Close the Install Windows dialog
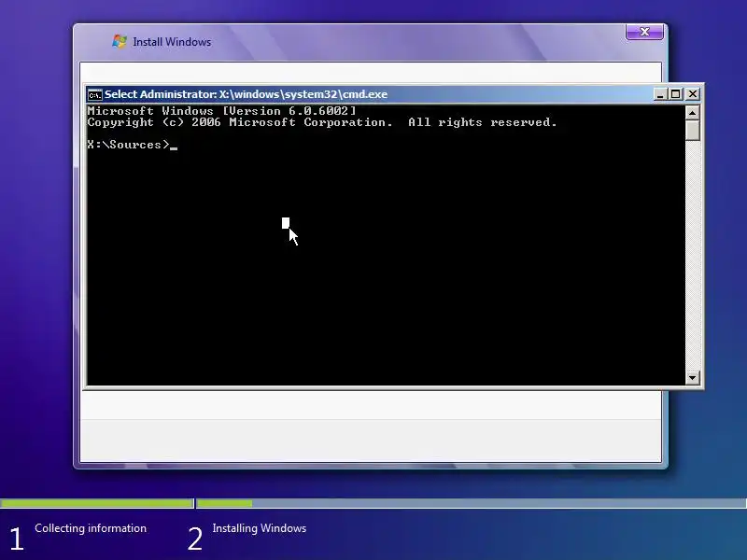Viewport: 747px width, 560px height. coord(644,32)
